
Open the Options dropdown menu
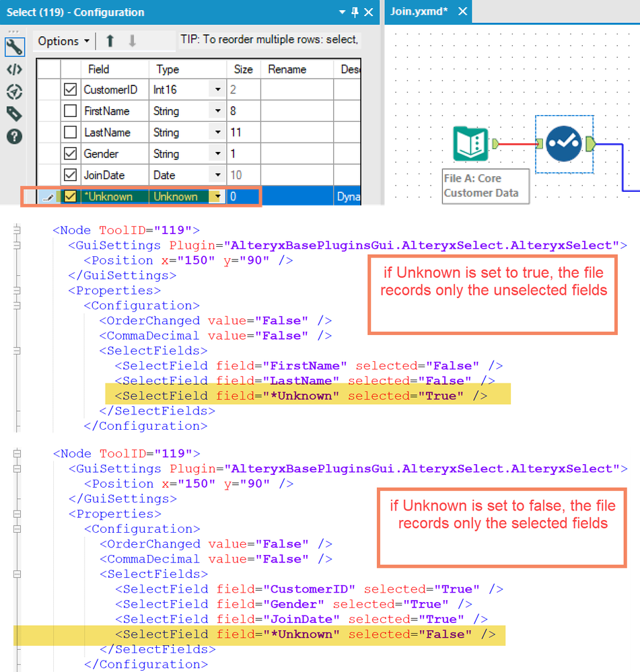(64, 41)
